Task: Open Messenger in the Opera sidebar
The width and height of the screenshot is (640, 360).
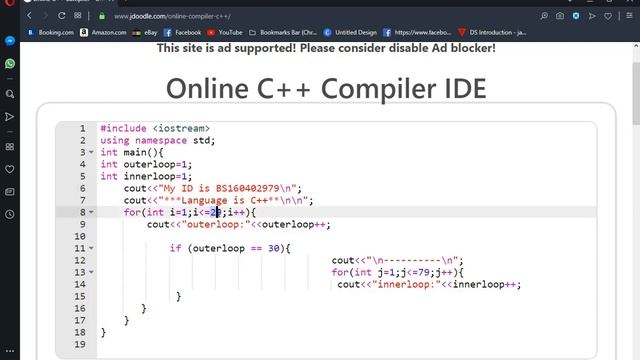Action: click(10, 41)
